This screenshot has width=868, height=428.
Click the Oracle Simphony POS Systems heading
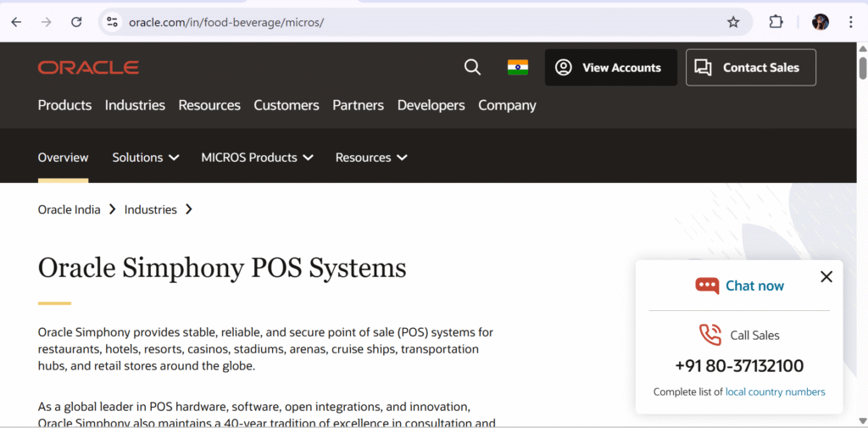pyautogui.click(x=222, y=268)
